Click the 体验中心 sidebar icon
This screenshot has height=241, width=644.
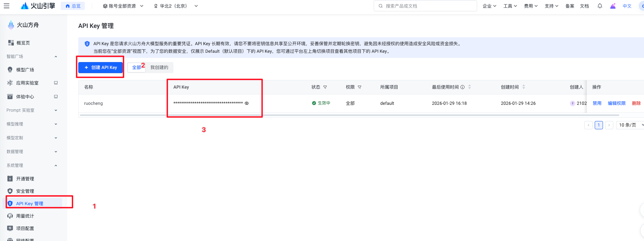(x=10, y=97)
